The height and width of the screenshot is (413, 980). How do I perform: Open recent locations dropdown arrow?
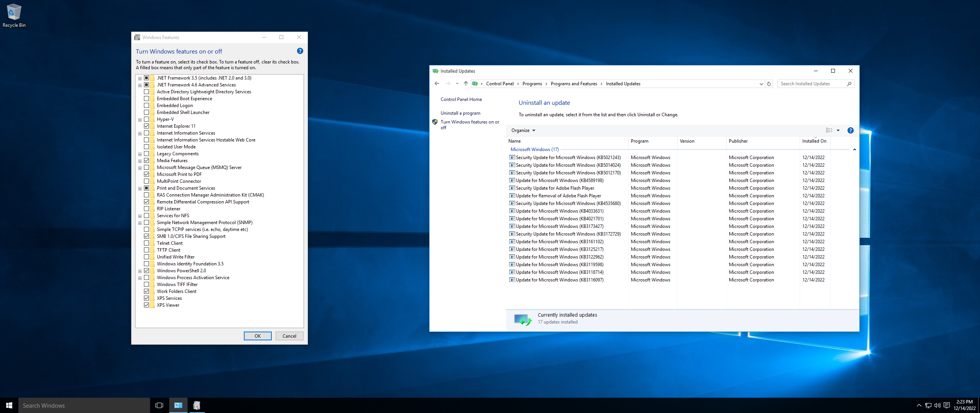point(457,83)
